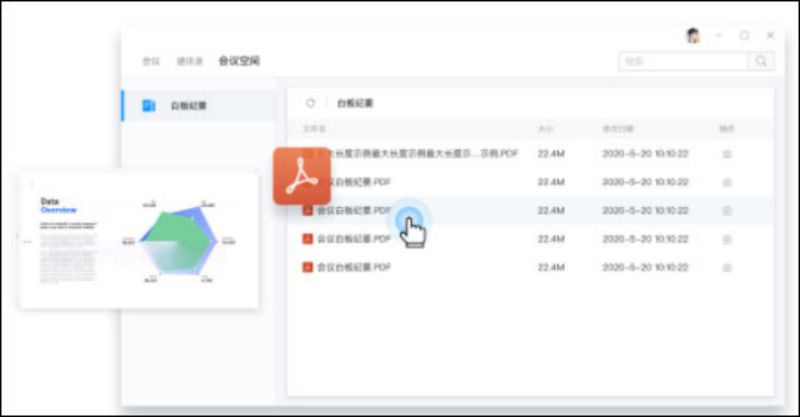Open the long-named file ending in 示例.PDF
Image resolution: width=800 pixels, height=417 pixels.
point(417,154)
